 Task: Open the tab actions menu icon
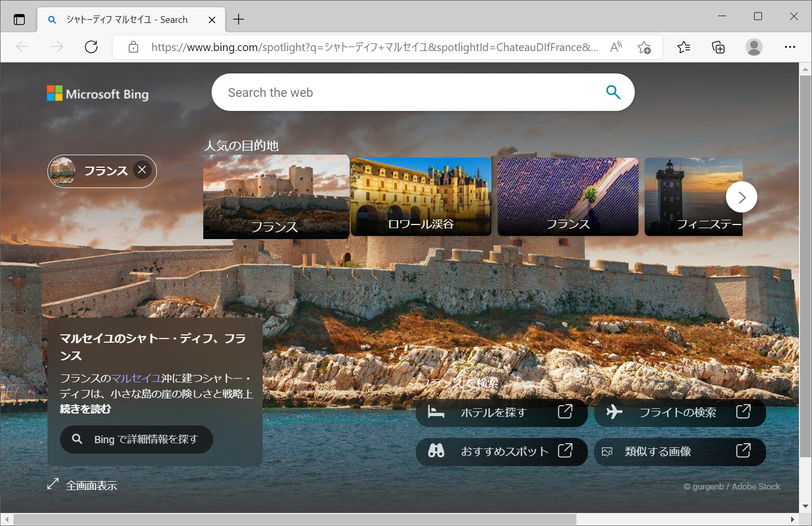pyautogui.click(x=19, y=20)
